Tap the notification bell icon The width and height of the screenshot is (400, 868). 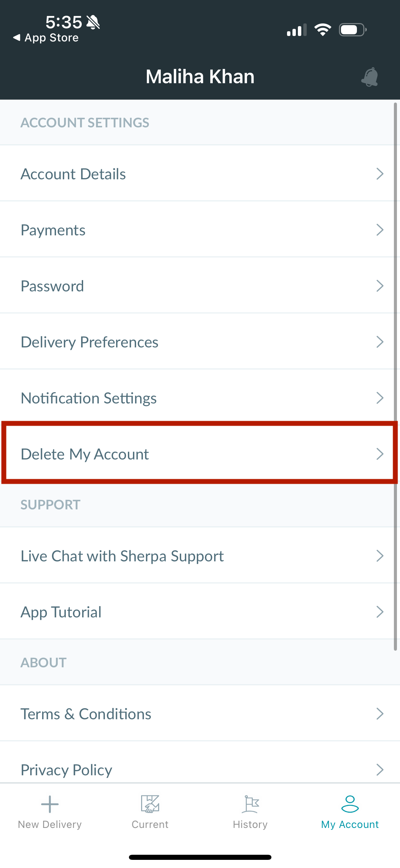point(370,77)
